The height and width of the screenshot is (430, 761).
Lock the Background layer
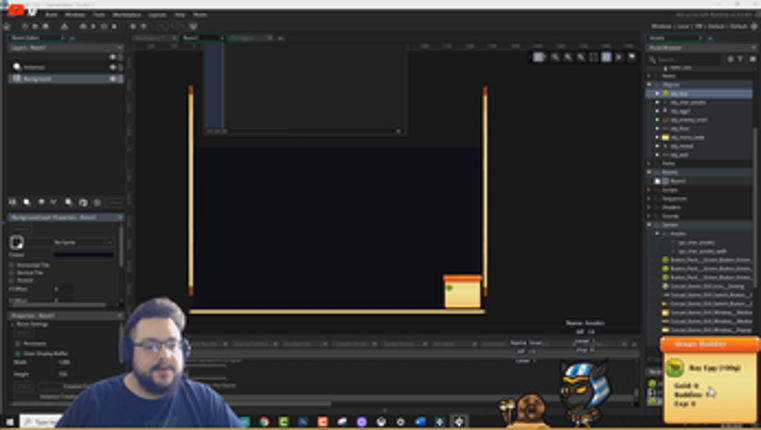coord(120,79)
